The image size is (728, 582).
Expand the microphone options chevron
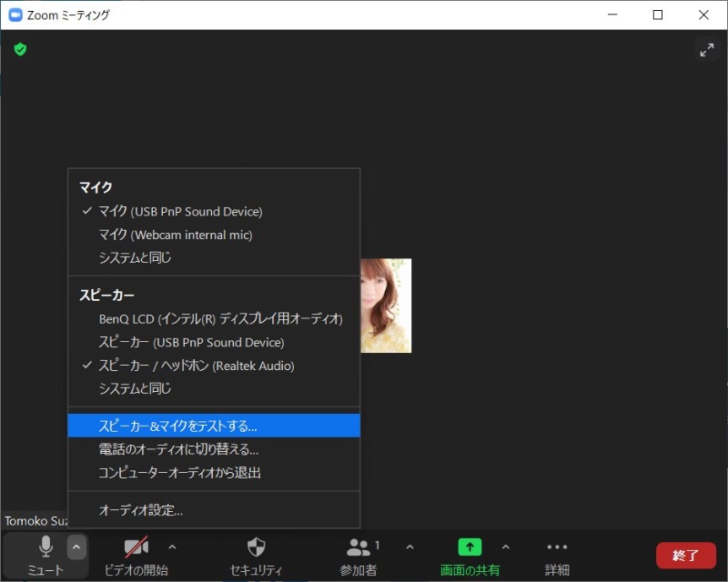76,547
